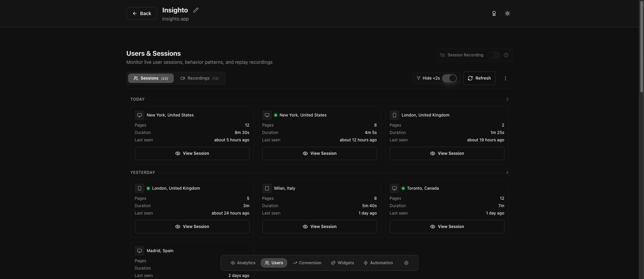This screenshot has height=279, width=644.
Task: Go to Conversion section in bottom bar
Action: (307, 263)
